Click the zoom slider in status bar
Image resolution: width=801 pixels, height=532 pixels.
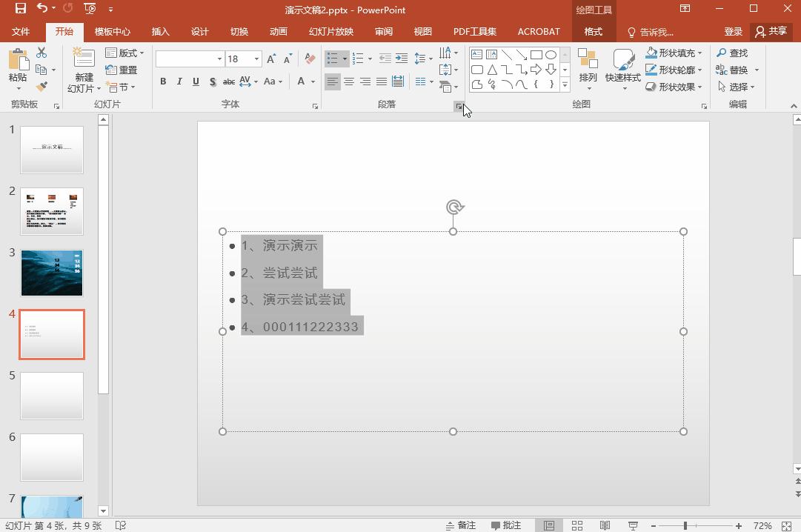point(685,525)
